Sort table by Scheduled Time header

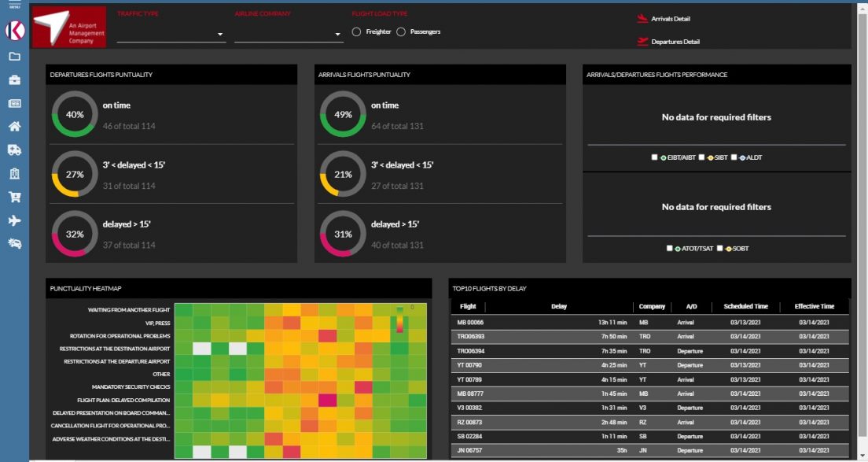pos(745,306)
